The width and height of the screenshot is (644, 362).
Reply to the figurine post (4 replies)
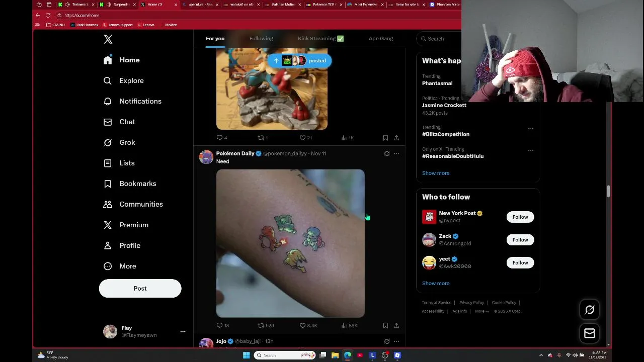click(x=222, y=137)
